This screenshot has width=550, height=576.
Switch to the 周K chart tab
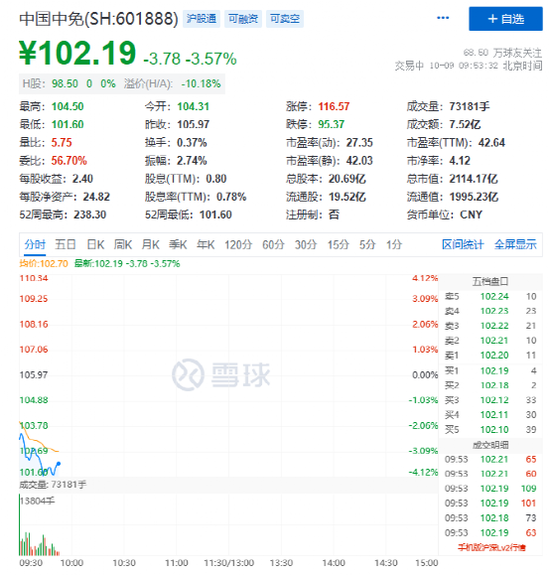(x=123, y=244)
